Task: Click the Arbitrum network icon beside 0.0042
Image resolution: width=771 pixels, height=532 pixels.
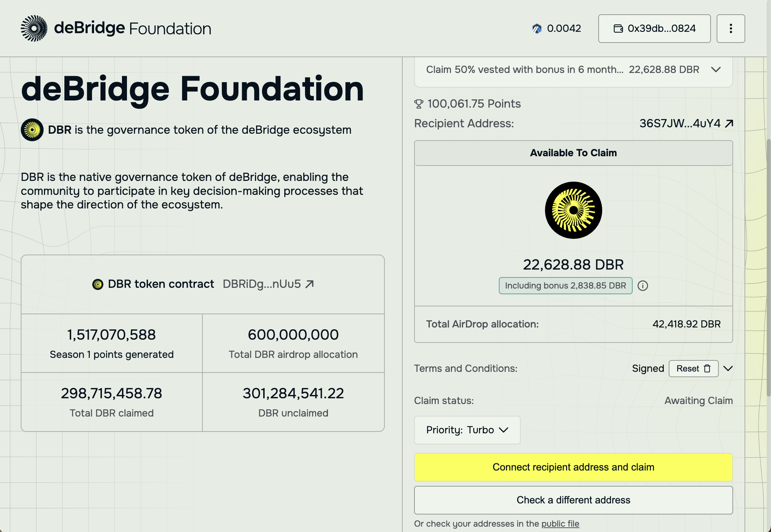Action: [537, 29]
